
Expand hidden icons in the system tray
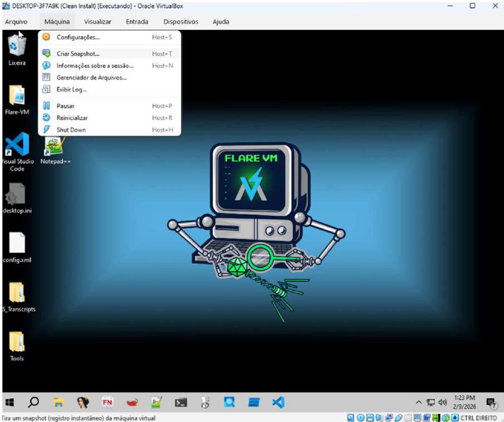[418, 402]
